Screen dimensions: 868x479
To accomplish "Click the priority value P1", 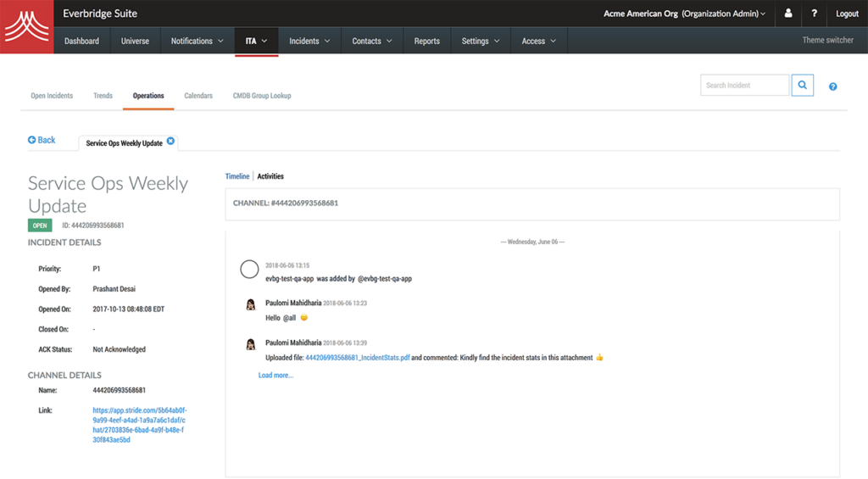I will (x=97, y=269).
